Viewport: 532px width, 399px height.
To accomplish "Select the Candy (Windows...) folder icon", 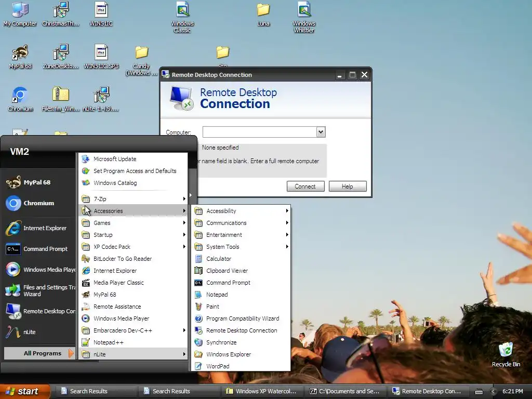I will click(141, 60).
